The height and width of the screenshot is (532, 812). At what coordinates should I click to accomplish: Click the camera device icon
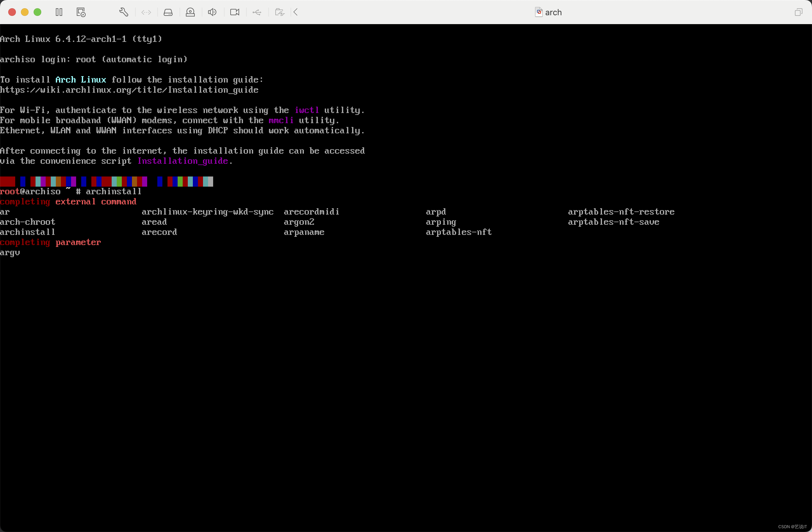click(235, 12)
